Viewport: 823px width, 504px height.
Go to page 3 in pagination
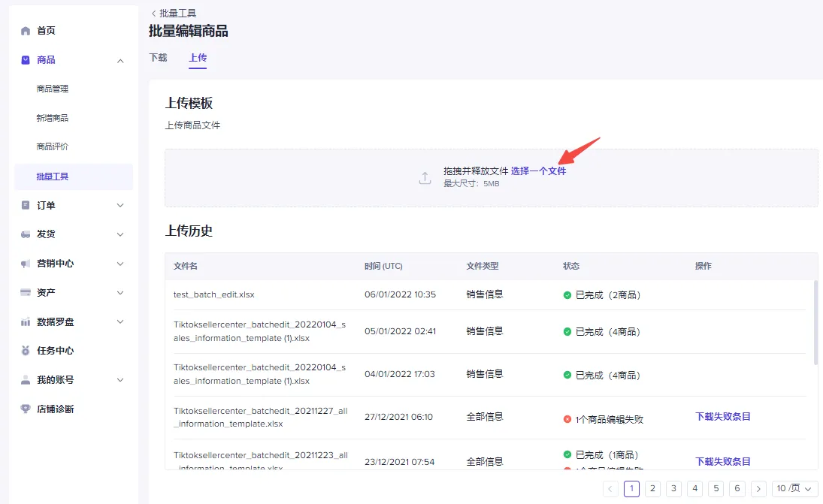click(x=673, y=488)
